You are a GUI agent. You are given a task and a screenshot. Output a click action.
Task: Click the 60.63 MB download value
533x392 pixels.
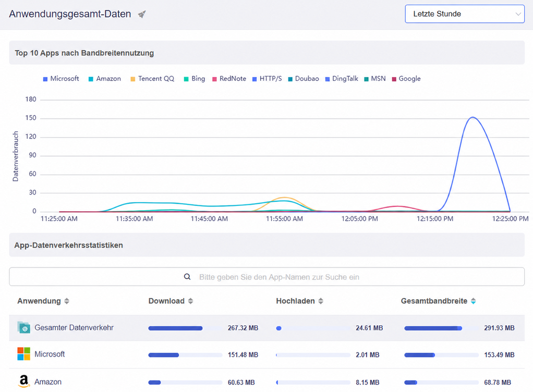pyautogui.click(x=241, y=383)
